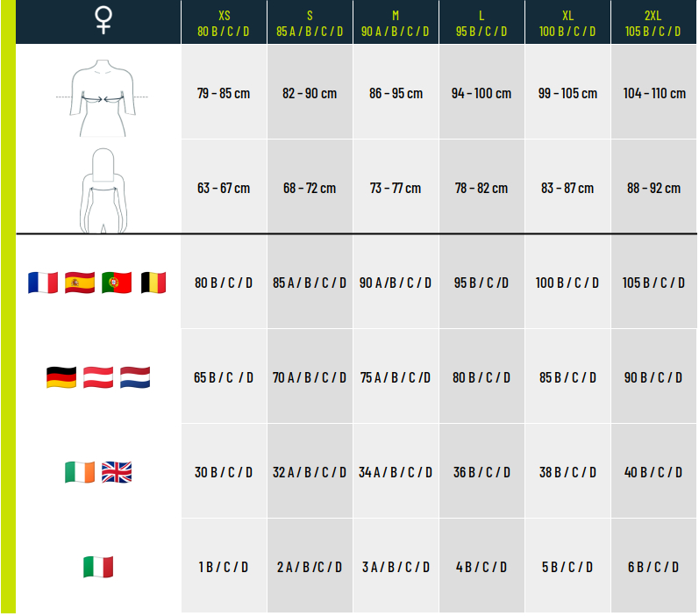Viewport: 699px width, 616px height.
Task: Click the United Kingdom flag icon
Action: [x=117, y=472]
